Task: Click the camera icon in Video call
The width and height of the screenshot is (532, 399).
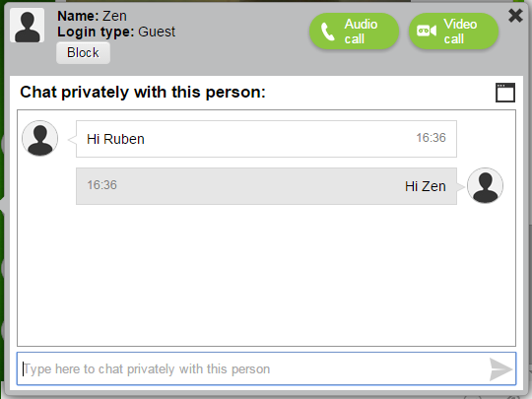Action: click(x=427, y=31)
